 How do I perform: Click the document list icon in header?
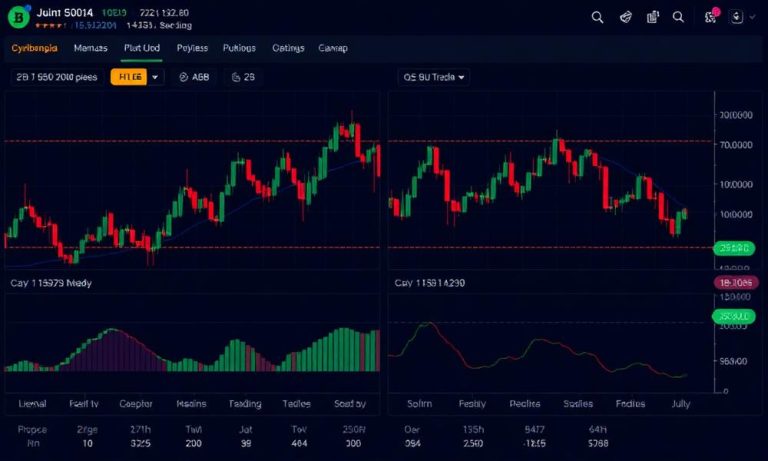tap(653, 17)
